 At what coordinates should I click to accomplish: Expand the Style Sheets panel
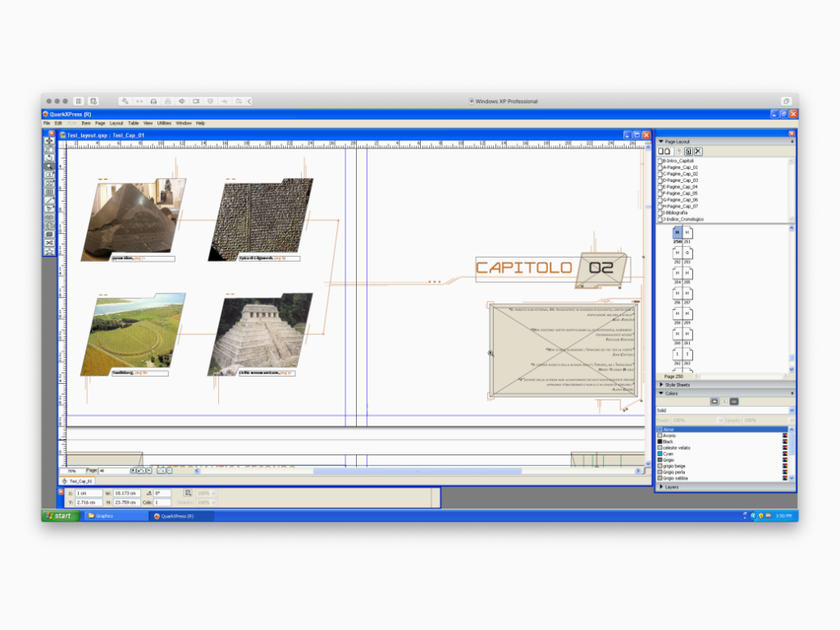pos(661,386)
